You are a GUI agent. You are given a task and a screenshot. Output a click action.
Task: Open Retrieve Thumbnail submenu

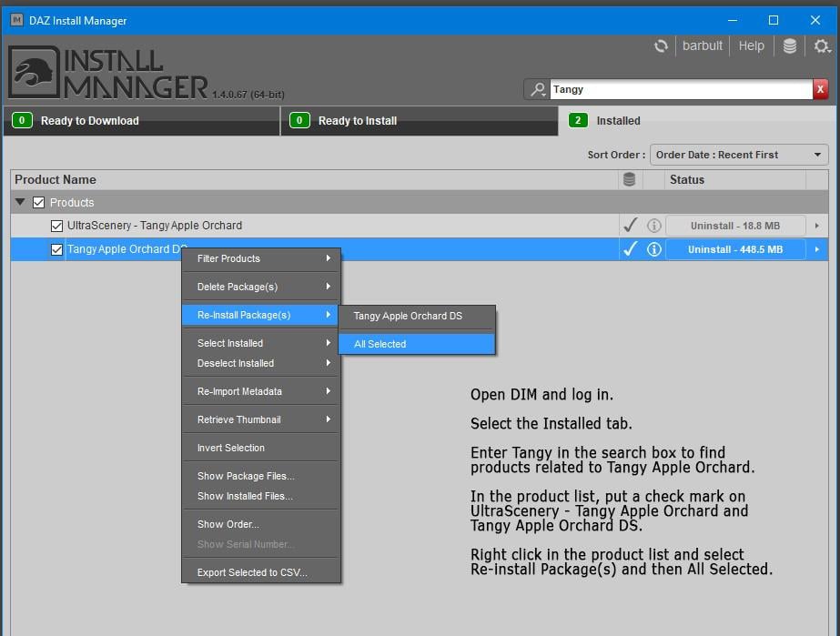pyautogui.click(x=261, y=419)
